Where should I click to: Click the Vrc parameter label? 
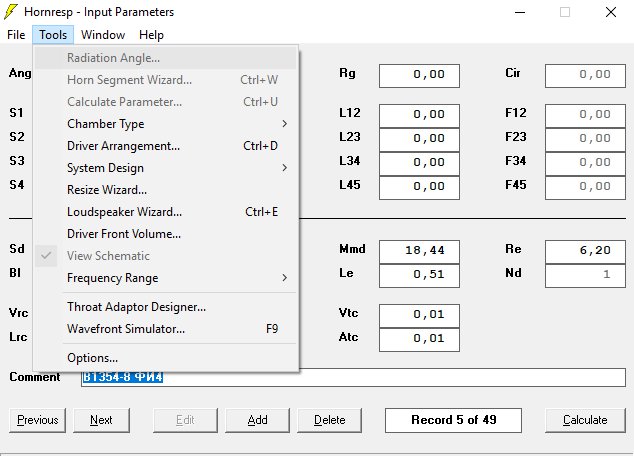[x=19, y=313]
